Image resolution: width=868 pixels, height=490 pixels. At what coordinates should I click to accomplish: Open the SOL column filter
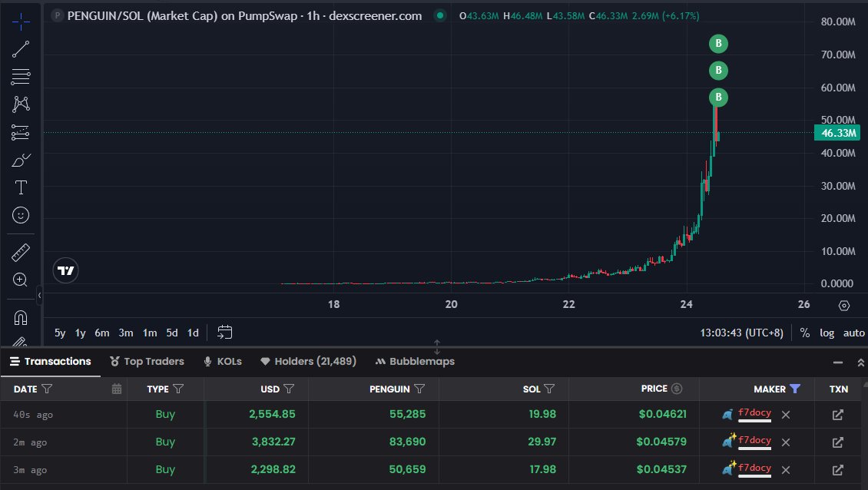coord(549,389)
